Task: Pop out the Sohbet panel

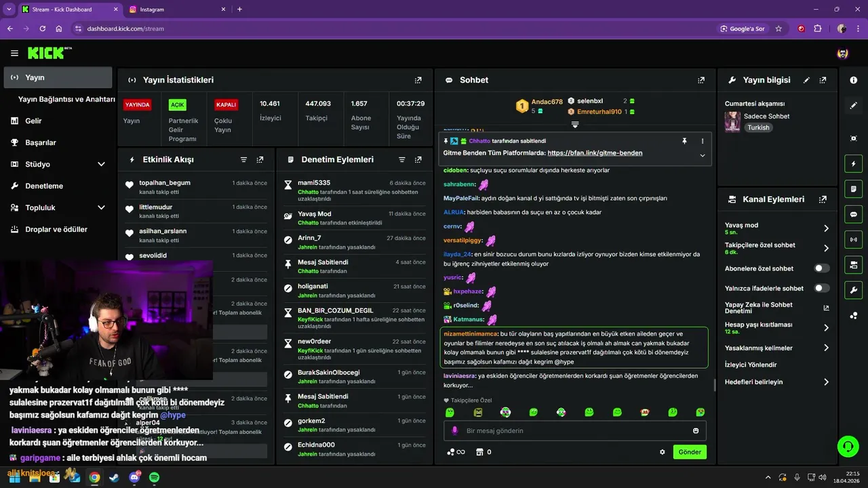Action: 701,80
